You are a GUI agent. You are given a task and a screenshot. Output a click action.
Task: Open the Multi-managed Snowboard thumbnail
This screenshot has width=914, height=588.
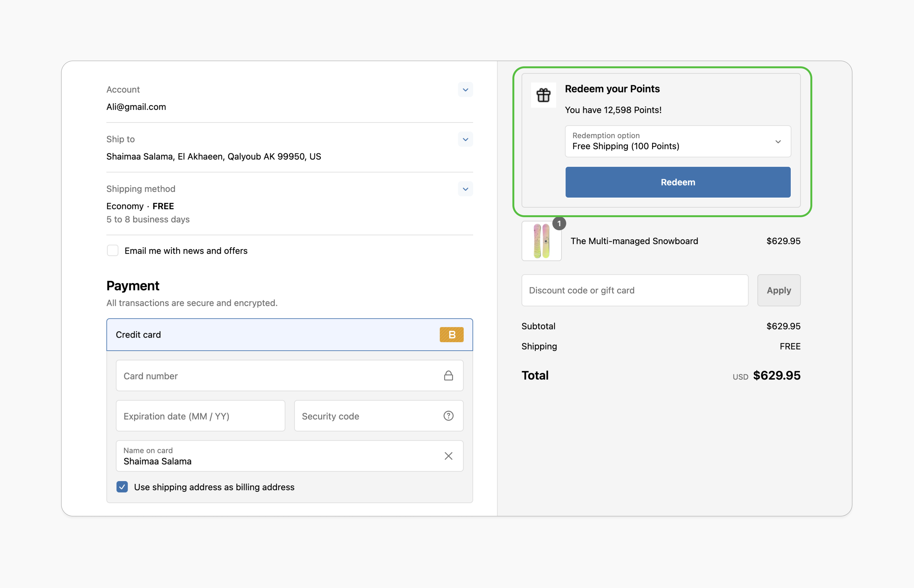coord(541,241)
